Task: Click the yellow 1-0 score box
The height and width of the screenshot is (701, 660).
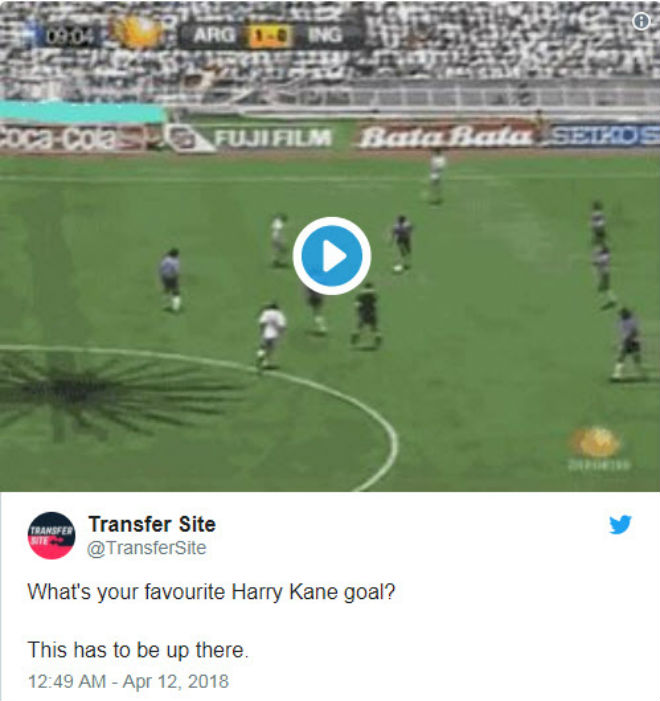Action: tap(271, 36)
